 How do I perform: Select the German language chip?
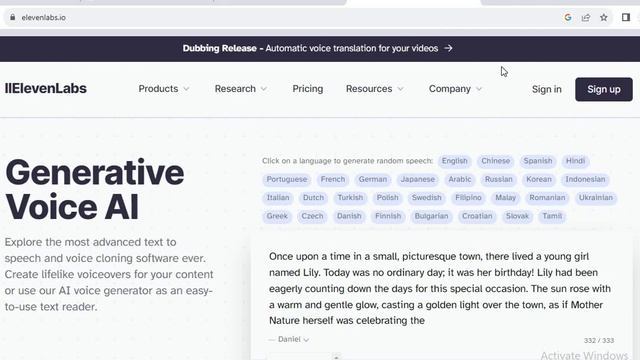(x=373, y=179)
